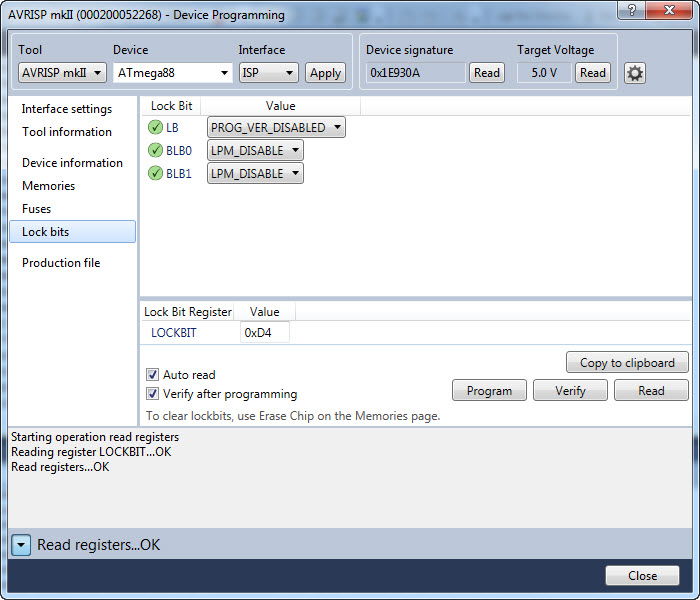Click the Lock Bit column header
Image resolution: width=700 pixels, height=600 pixels.
pyautogui.click(x=171, y=106)
